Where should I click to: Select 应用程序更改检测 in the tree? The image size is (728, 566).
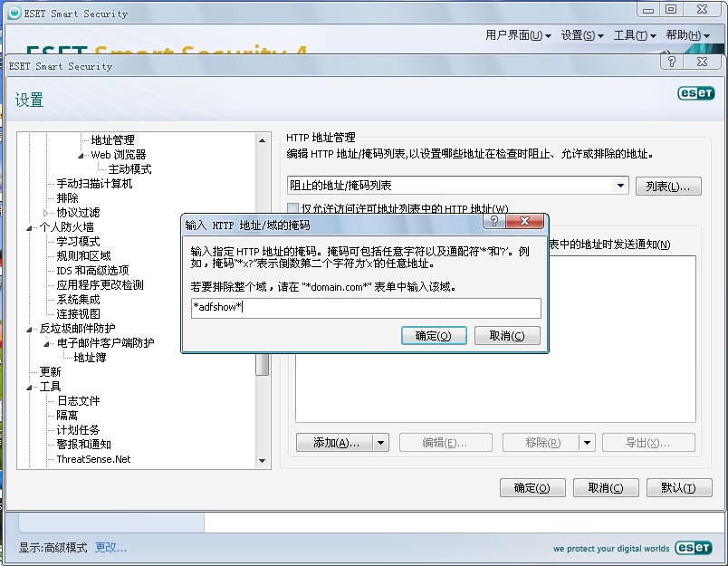point(100,284)
